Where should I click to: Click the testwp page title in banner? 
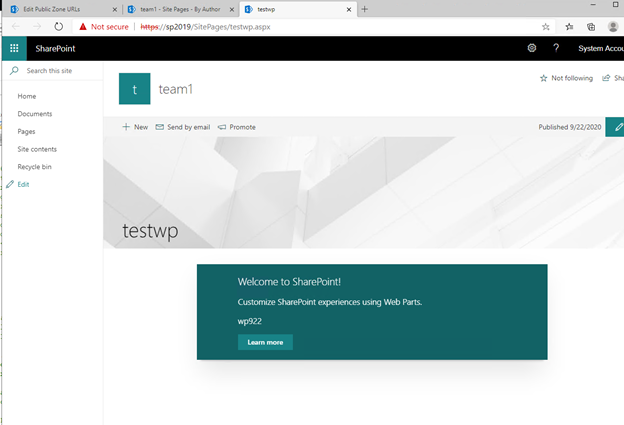pyautogui.click(x=150, y=231)
